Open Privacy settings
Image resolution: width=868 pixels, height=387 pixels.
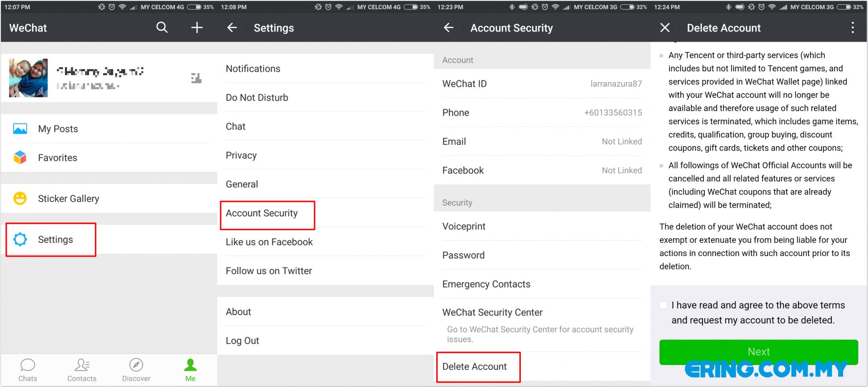(x=325, y=155)
